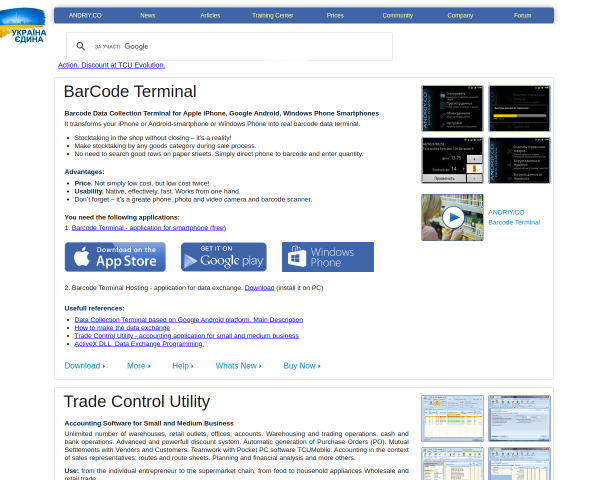Image resolution: width=600 pixels, height=480 pixels.
Task: Click the search magnifier icon
Action: [x=80, y=46]
